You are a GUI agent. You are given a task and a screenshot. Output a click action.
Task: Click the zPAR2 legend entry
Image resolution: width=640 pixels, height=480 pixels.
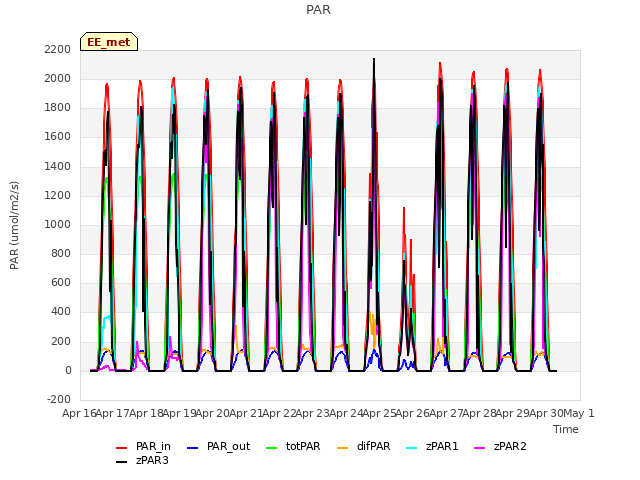pyautogui.click(x=500, y=447)
